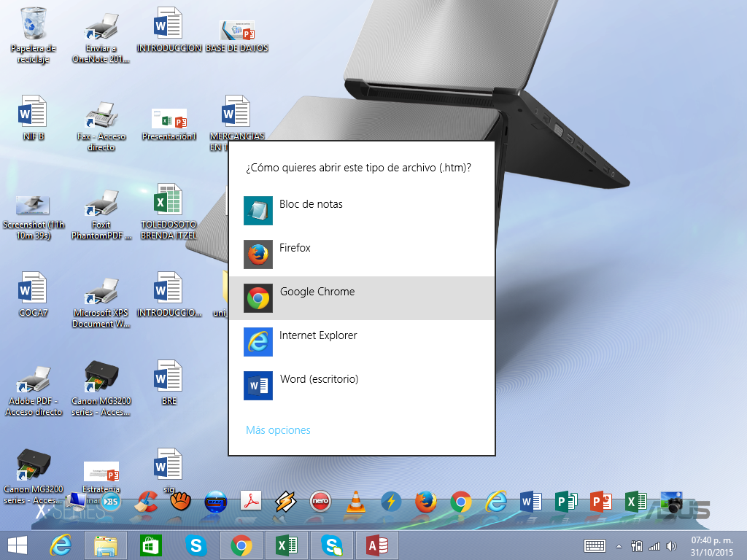Open the Windows Start button
747x560 pixels.
pos(17,545)
